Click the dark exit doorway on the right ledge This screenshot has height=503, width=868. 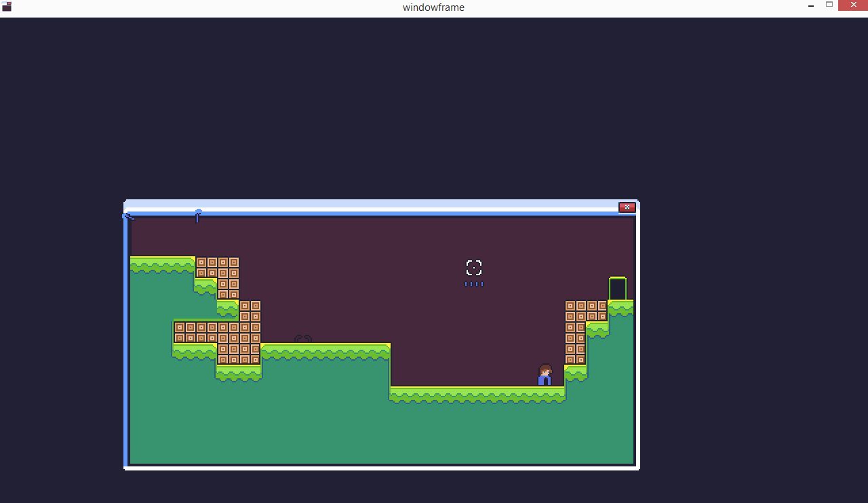[617, 289]
